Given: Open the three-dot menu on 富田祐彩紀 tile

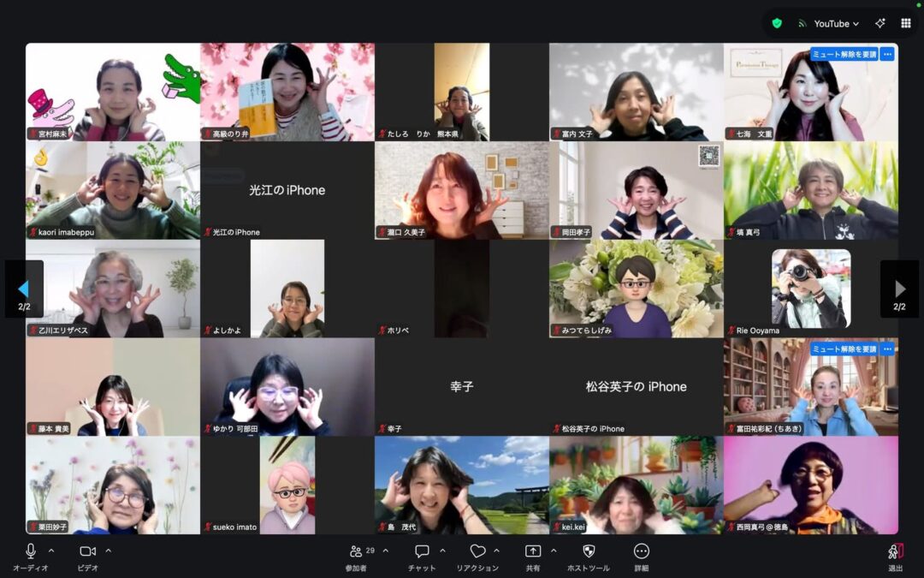Looking at the screenshot, I should (x=887, y=349).
